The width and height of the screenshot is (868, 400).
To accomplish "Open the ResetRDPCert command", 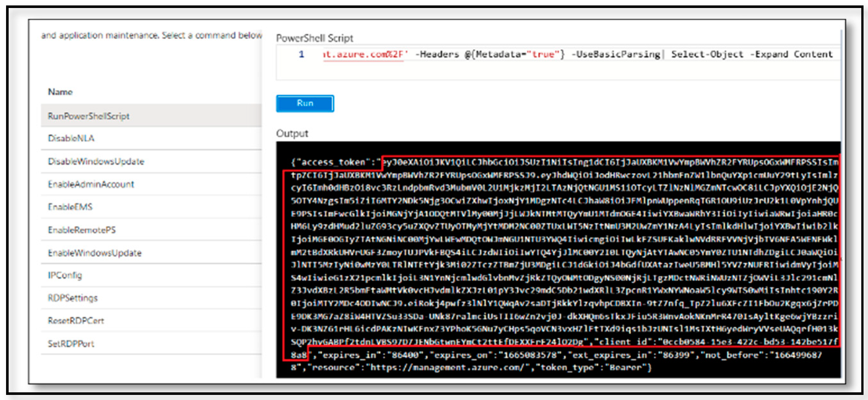I will 76,321.
